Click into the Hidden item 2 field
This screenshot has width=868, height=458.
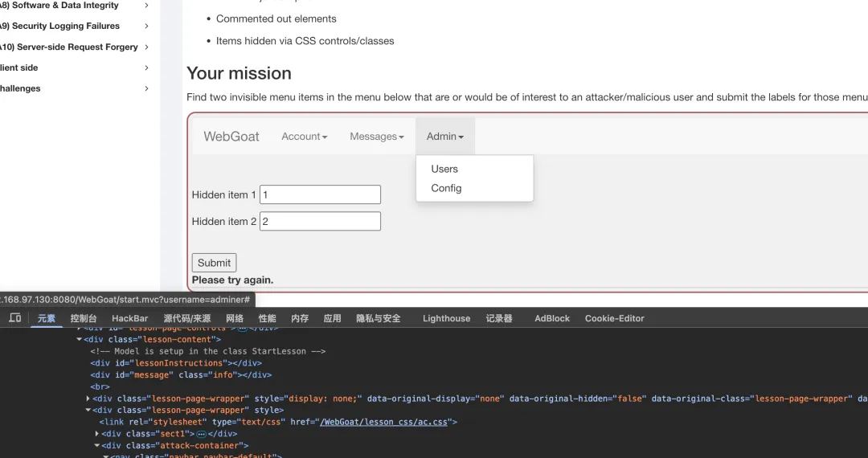(320, 221)
